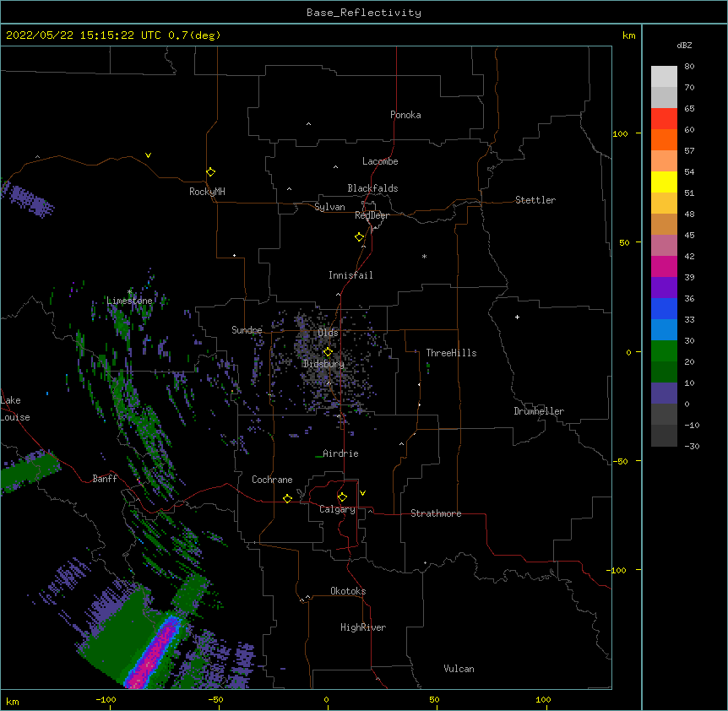Select the yellow diamond marker below Cochrane
The width and height of the screenshot is (728, 711).
(x=287, y=498)
